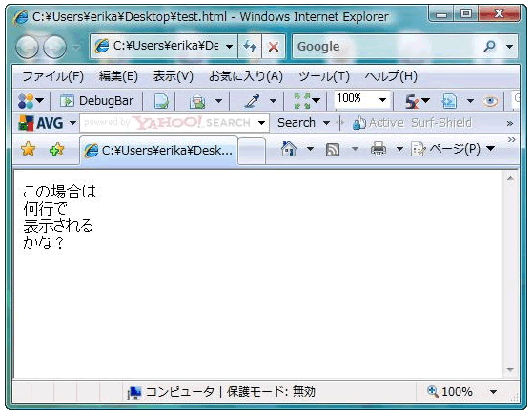
Task: Expand the DebugBar 100% zoom dropdown
Action: 382,100
